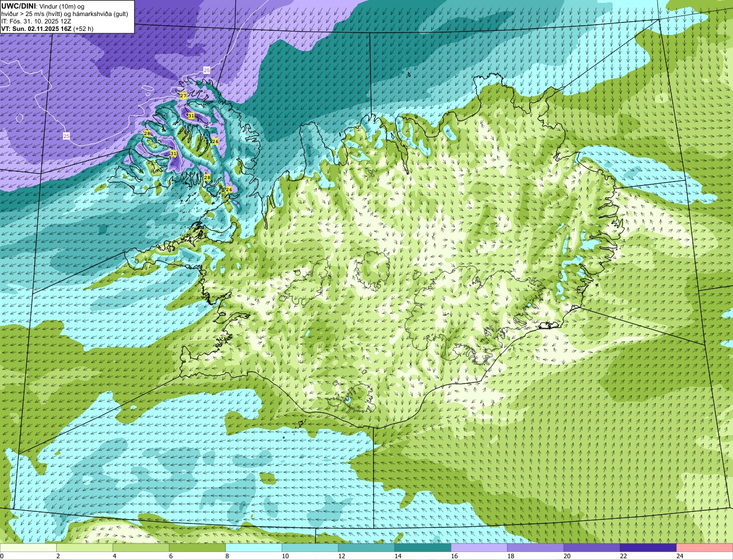This screenshot has width=733, height=560.
Task: Click the 10–12 m/s light teal legend swatch
Action: pos(310,547)
